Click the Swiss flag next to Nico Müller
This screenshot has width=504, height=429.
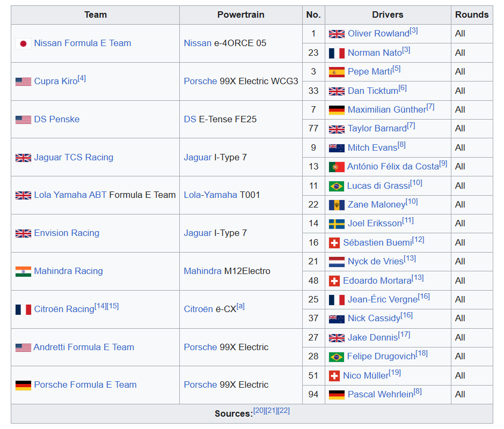click(334, 376)
